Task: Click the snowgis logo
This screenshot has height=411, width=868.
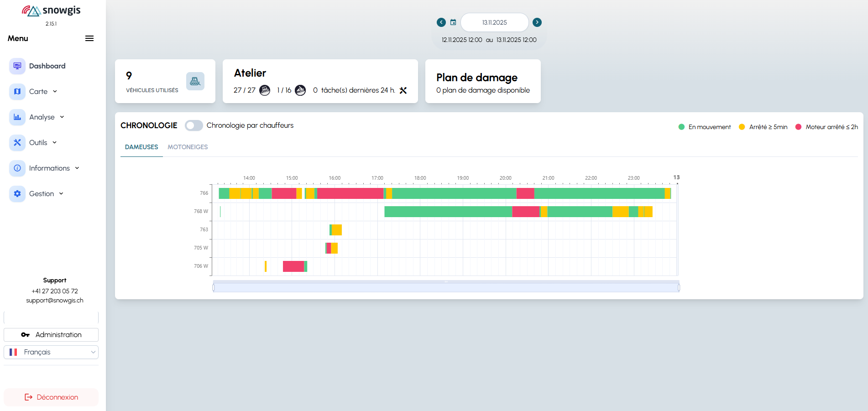Action: point(51,10)
